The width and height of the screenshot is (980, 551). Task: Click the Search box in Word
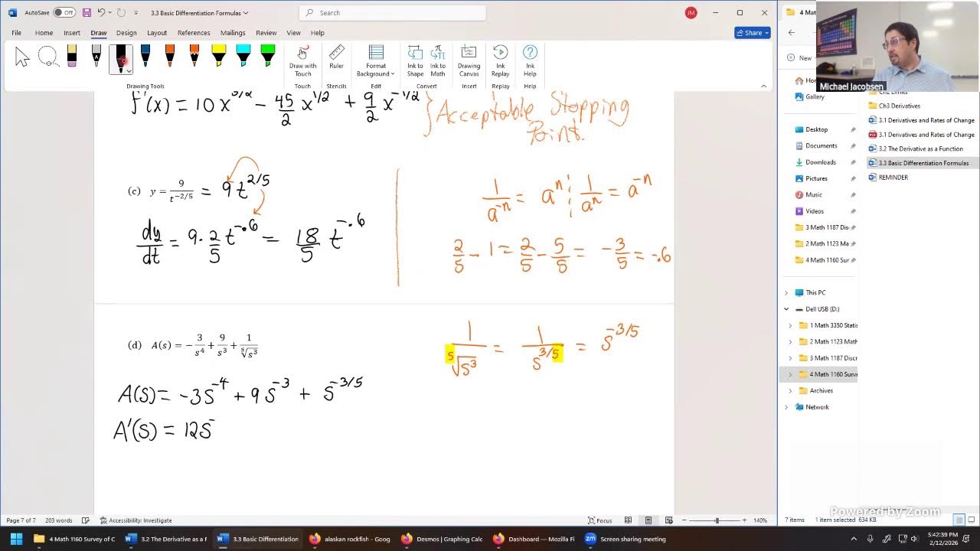click(392, 12)
